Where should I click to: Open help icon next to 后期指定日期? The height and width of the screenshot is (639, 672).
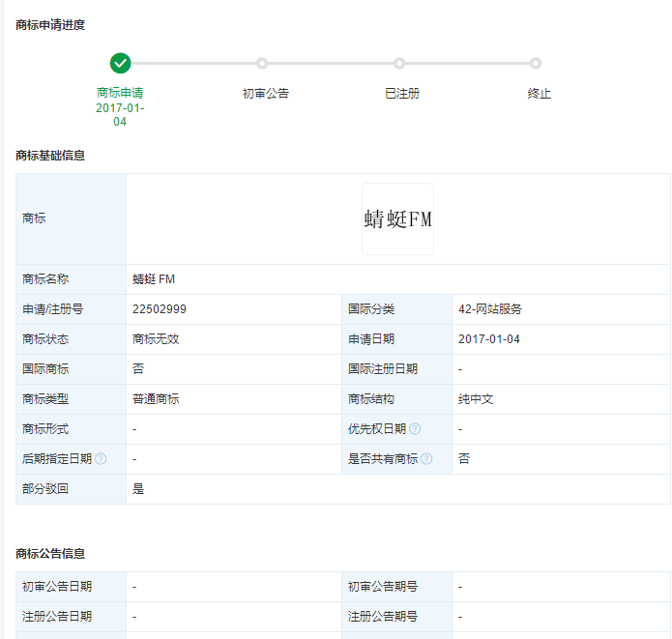click(x=101, y=459)
